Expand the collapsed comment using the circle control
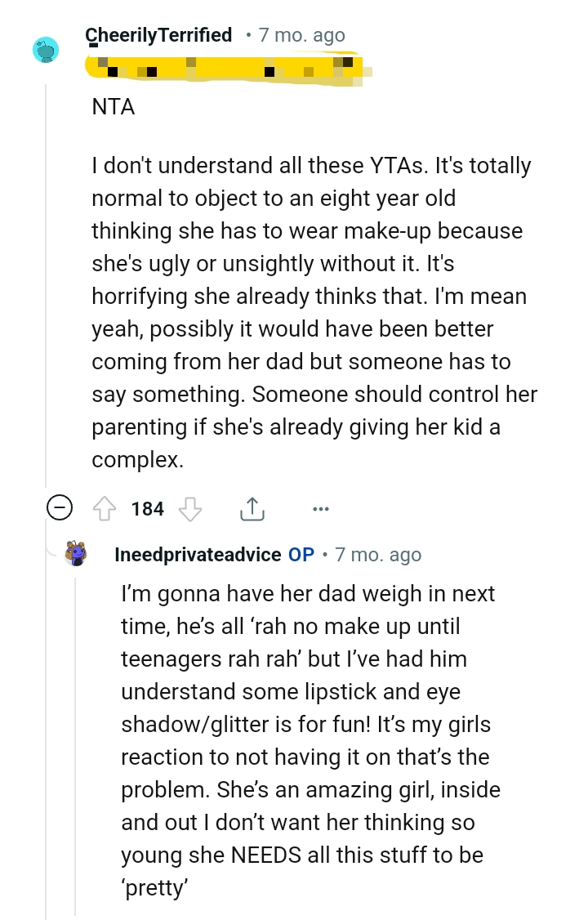Screen dimensions: 588x920 click(59, 507)
